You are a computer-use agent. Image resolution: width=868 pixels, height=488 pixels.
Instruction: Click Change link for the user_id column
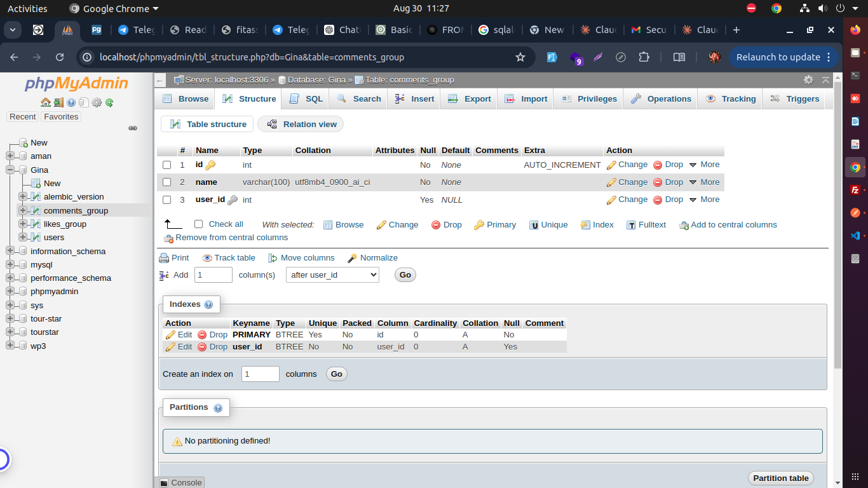(627, 200)
